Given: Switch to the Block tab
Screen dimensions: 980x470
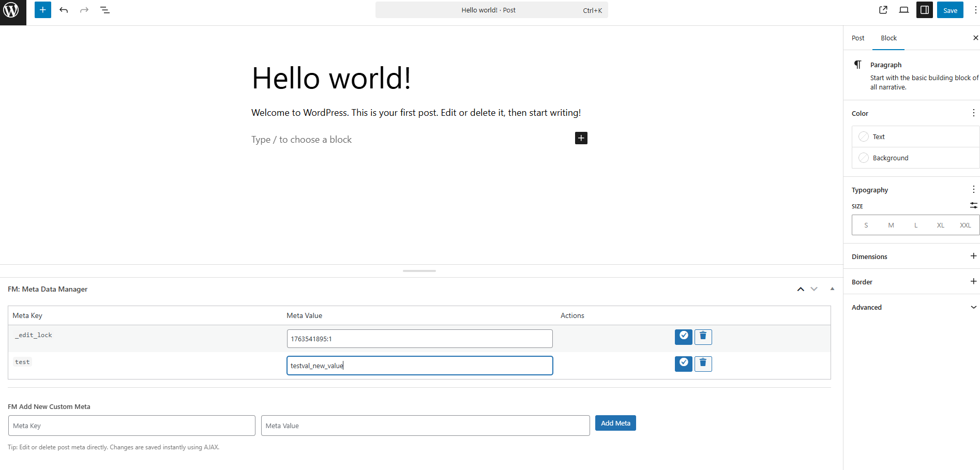Looking at the screenshot, I should pos(888,38).
